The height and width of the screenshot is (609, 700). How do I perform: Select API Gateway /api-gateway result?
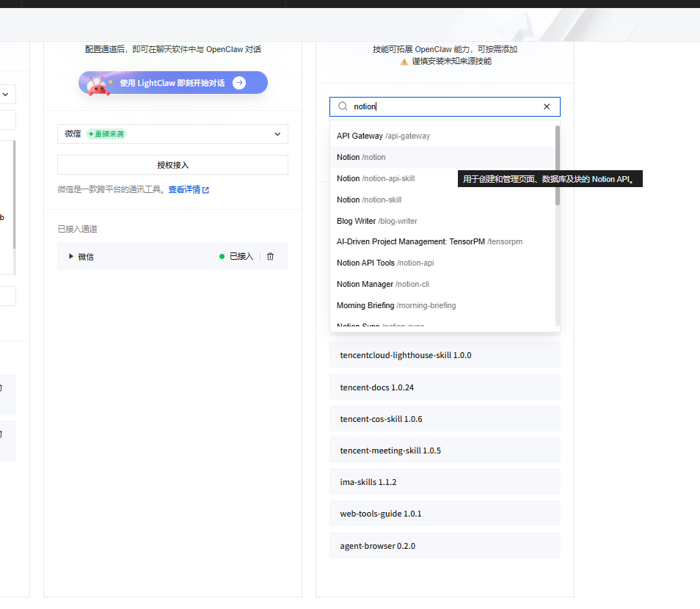[x=442, y=136]
